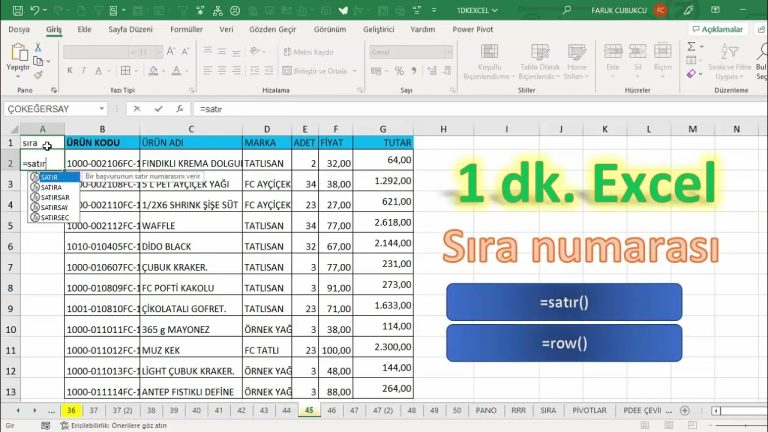Apply percent style

click(x=399, y=72)
